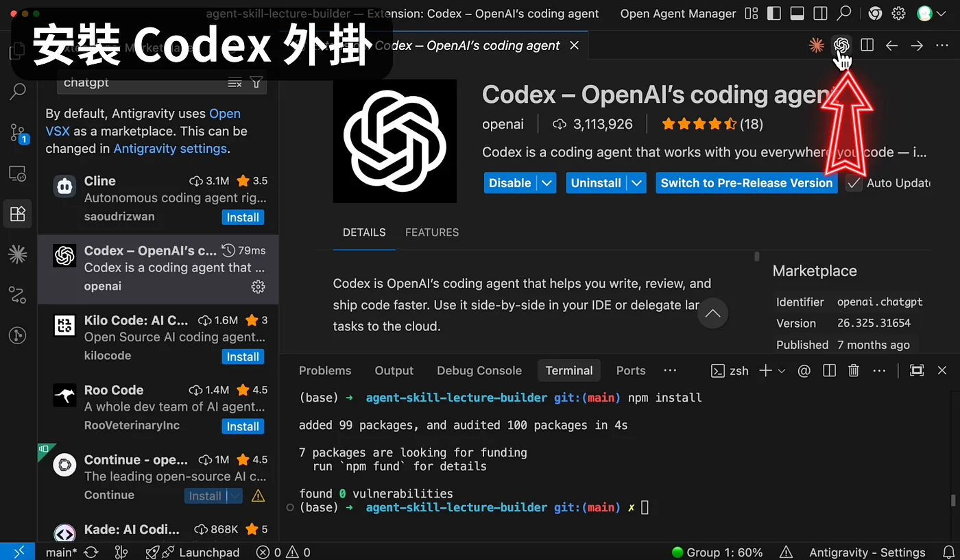Open the Claude starburst icon in the editor title bar
The width and height of the screenshot is (960, 560).
click(816, 45)
